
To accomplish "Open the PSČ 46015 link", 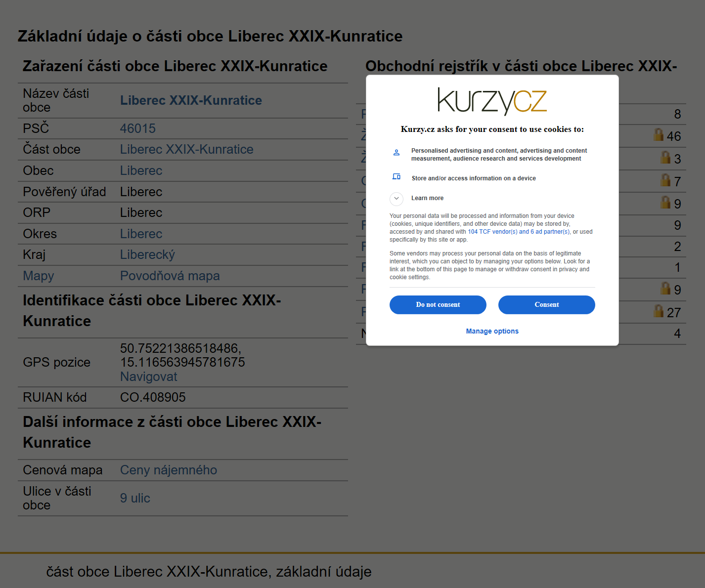I will (138, 128).
